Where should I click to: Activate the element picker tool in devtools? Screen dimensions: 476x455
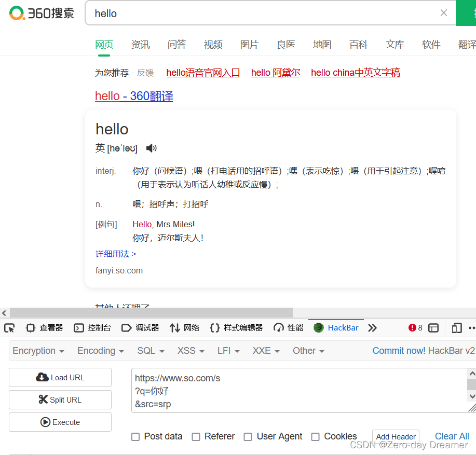(9, 328)
